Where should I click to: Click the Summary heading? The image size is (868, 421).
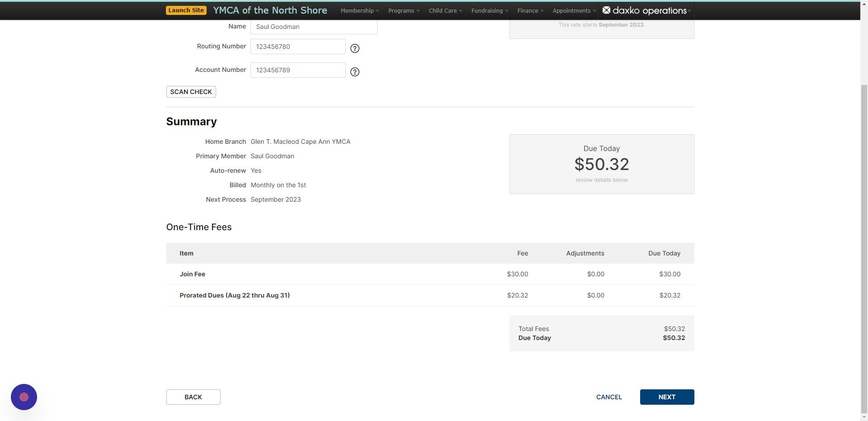pos(191,122)
